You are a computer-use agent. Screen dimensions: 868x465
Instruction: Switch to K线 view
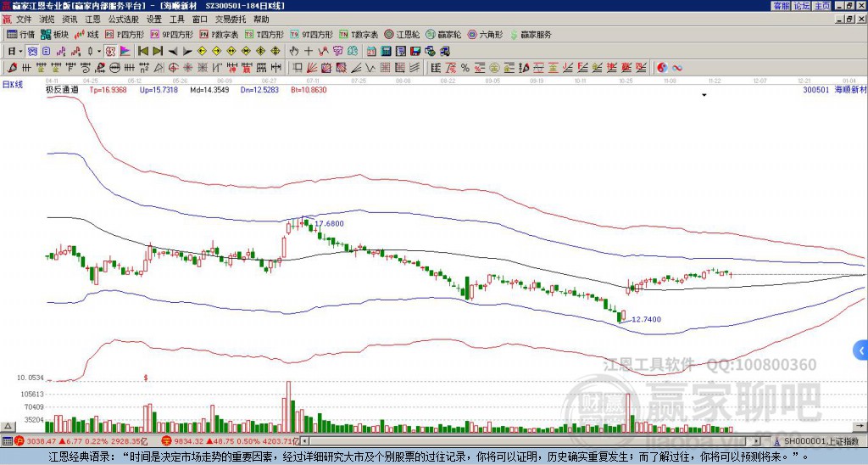coord(86,34)
